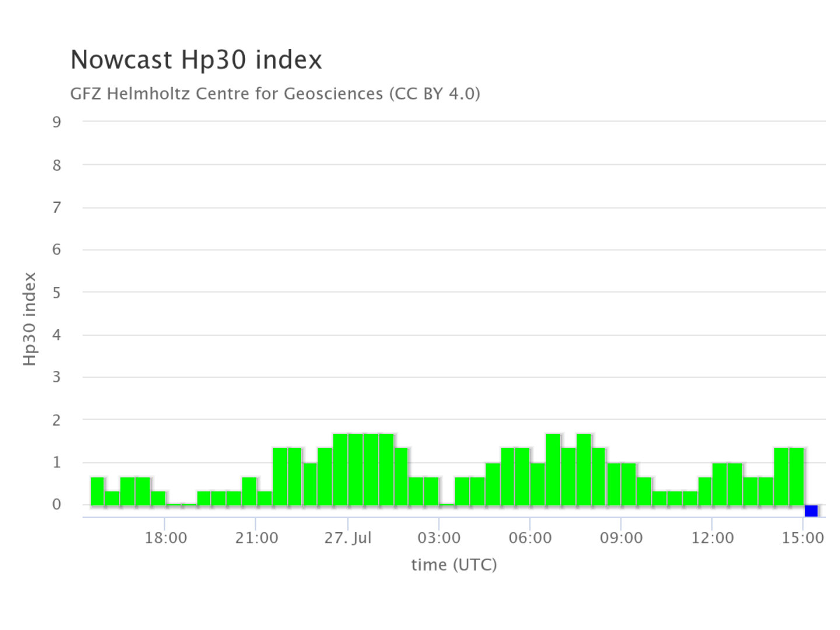Click the '15:00' time axis label
Viewport: 840px width, 630px height.
point(803,538)
